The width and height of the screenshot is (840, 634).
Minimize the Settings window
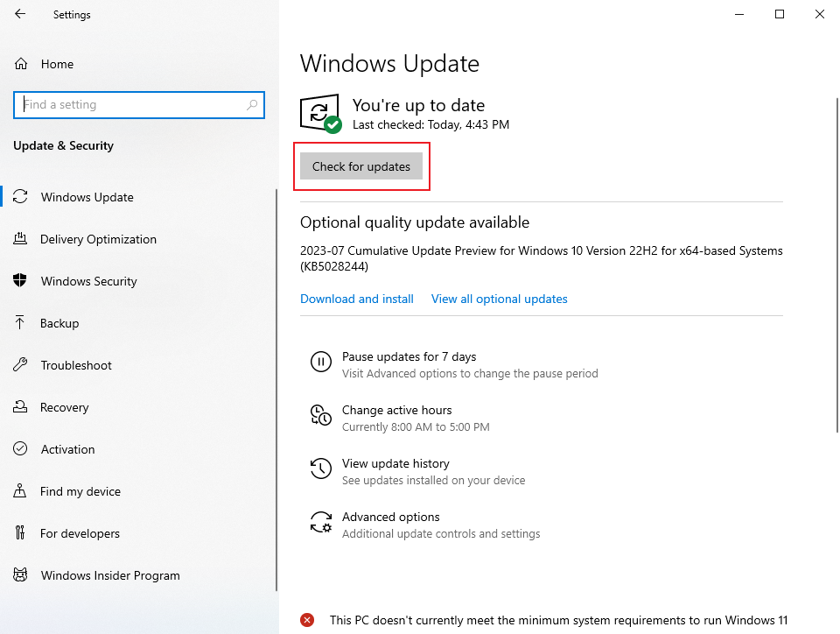point(739,14)
